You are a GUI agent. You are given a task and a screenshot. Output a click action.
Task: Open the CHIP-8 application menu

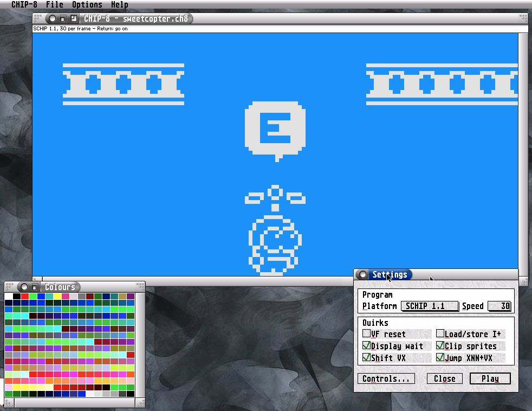(x=24, y=4)
